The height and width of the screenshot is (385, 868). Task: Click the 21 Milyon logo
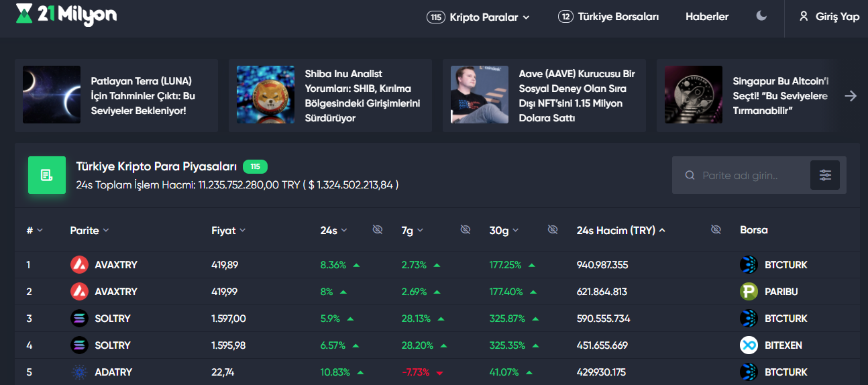tap(66, 15)
